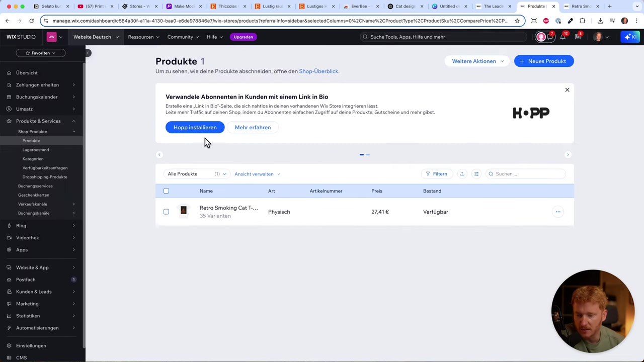Click the Upgraden button
This screenshot has height=362, width=644.
tap(243, 37)
